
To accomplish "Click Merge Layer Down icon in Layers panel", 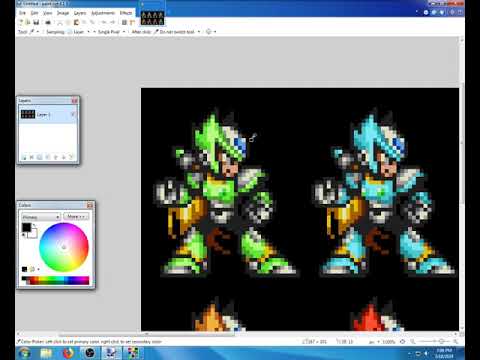I will click(x=48, y=157).
